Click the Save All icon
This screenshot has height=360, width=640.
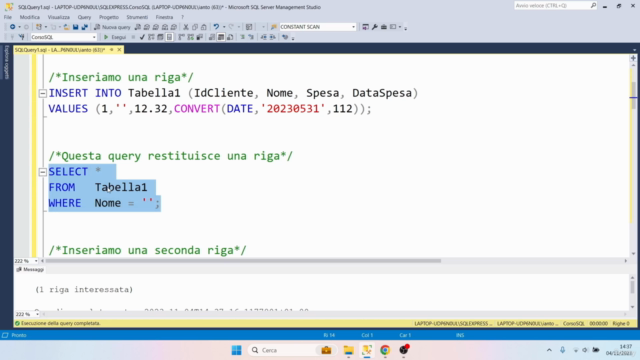pos(84,27)
